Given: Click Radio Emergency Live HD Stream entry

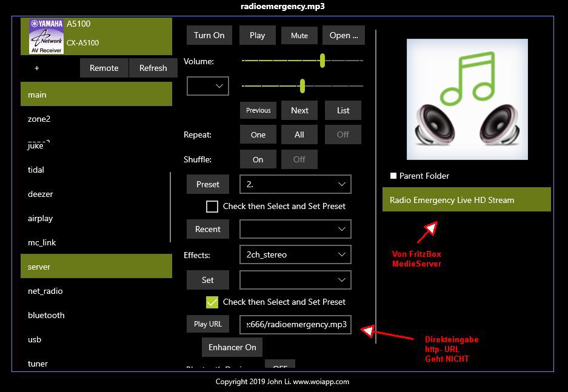Looking at the screenshot, I should click(467, 199).
